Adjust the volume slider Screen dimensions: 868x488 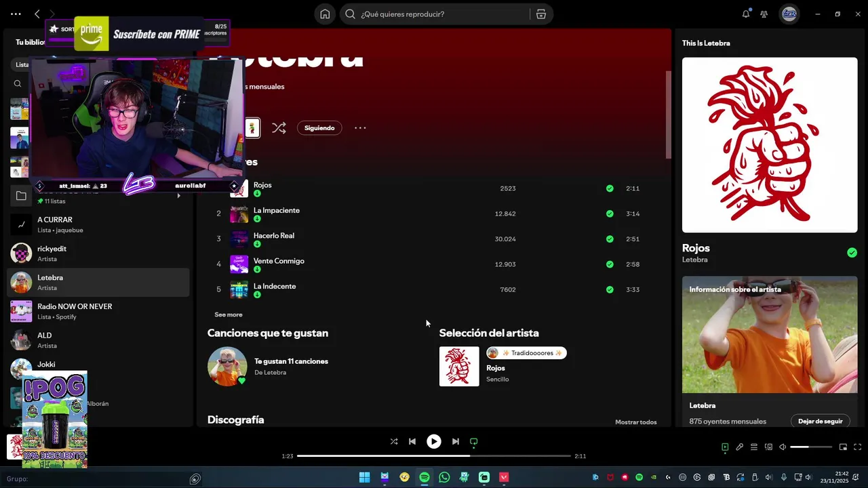(811, 447)
